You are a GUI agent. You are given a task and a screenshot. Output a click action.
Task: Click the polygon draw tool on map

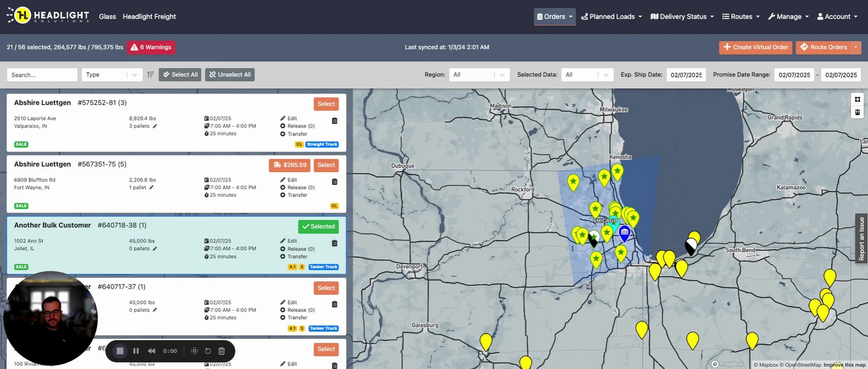tap(857, 99)
